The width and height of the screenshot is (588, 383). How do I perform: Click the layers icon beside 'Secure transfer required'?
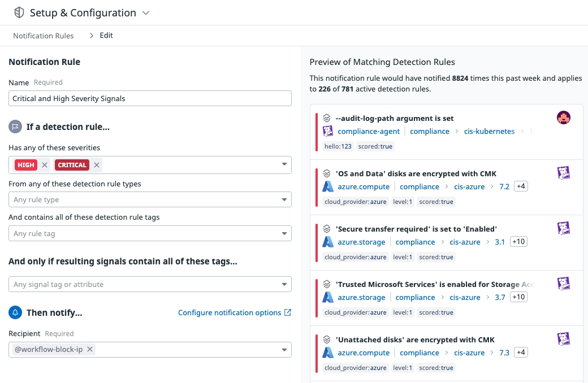click(x=327, y=229)
